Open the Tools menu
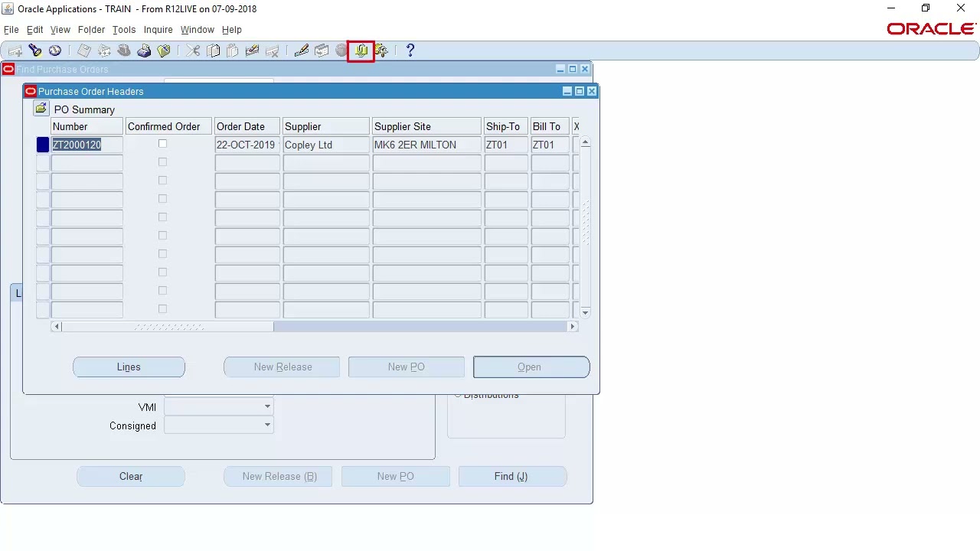Viewport: 980px width, 551px height. coord(124,30)
